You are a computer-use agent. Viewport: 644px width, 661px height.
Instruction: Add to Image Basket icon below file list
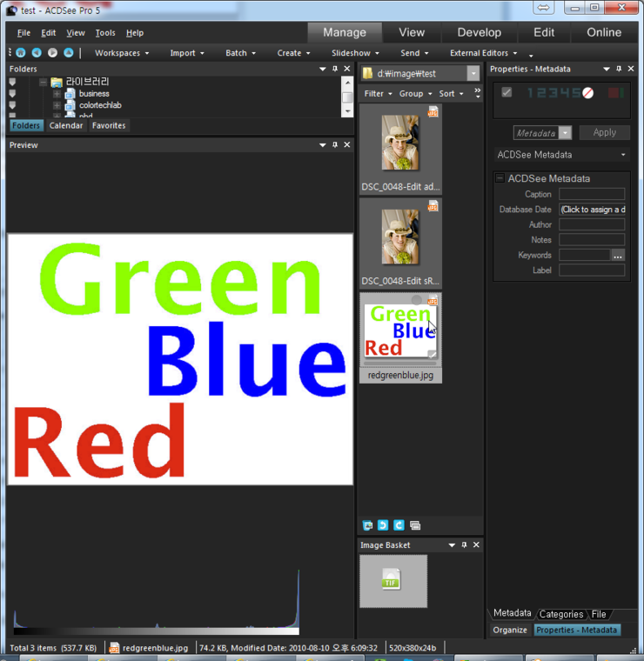click(368, 525)
